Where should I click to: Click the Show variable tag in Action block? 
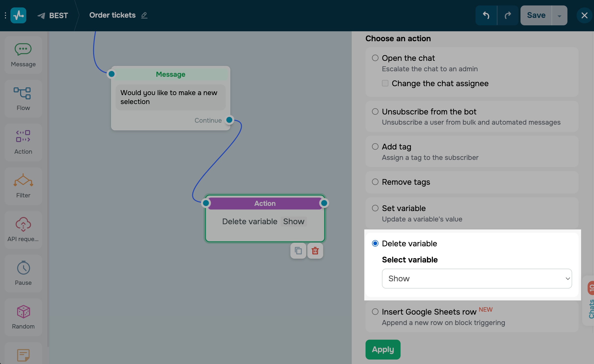click(x=294, y=221)
